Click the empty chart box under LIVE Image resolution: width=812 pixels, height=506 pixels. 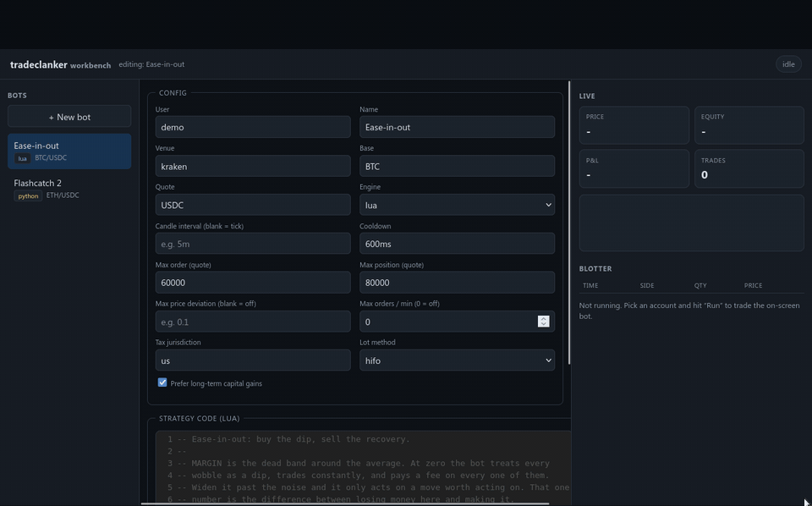click(691, 223)
